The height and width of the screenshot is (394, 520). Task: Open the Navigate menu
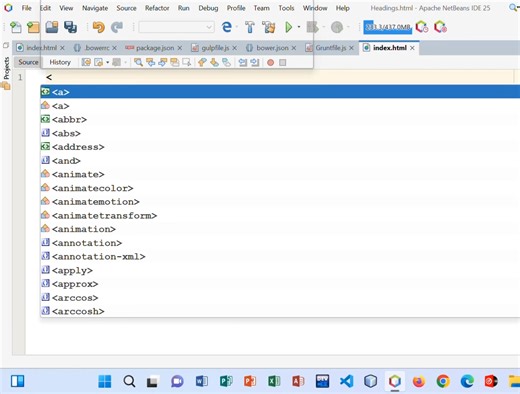tap(95, 8)
